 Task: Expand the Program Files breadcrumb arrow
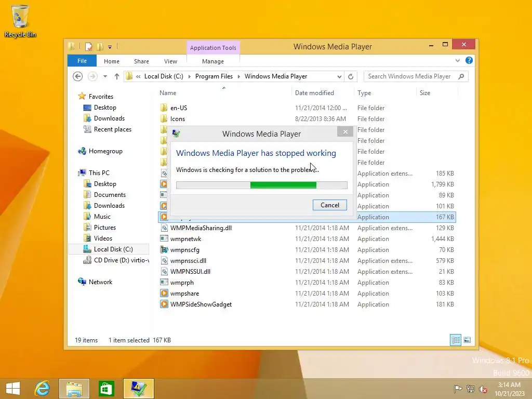click(x=239, y=77)
